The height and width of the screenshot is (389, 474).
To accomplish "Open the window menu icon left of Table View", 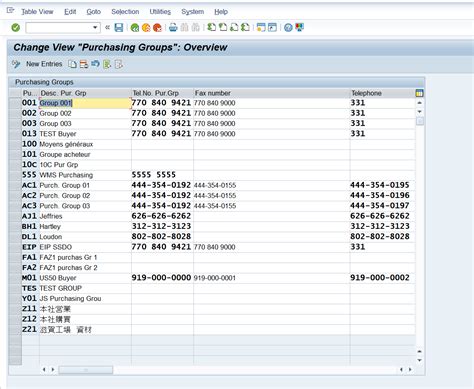I will pyautogui.click(x=10, y=11).
